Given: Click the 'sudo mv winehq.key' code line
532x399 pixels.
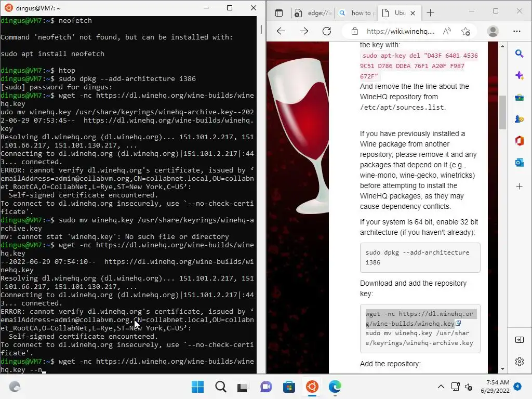Looking at the screenshot, I should pyautogui.click(x=419, y=338).
